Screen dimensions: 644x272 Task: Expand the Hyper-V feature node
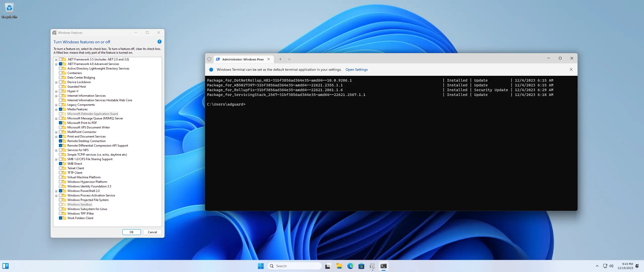[56, 91]
